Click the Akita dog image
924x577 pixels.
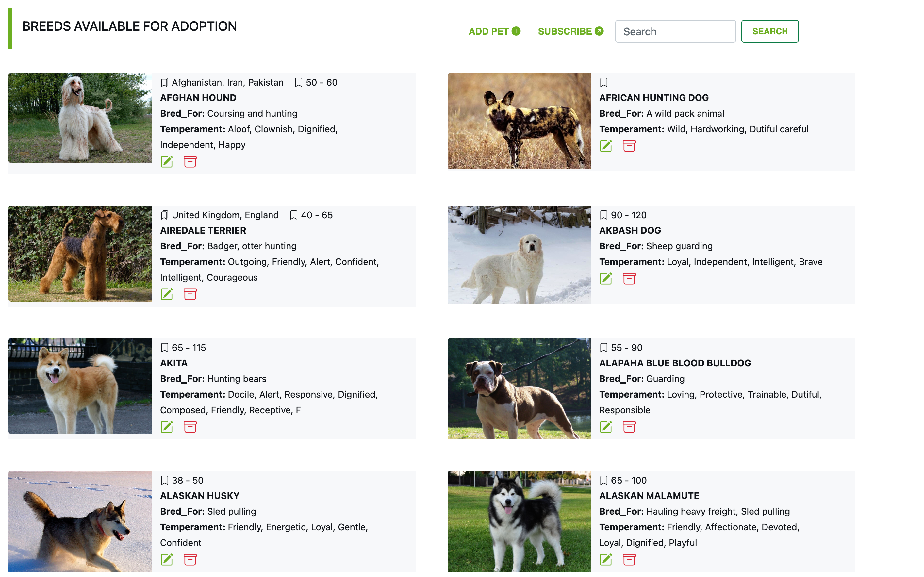tap(80, 386)
